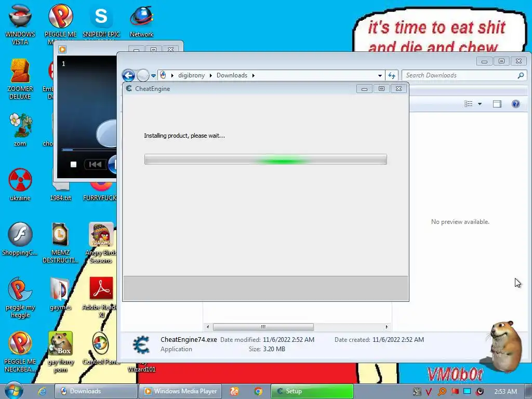Change view with the views icon
Screen dimensions: 532x399
469,104
